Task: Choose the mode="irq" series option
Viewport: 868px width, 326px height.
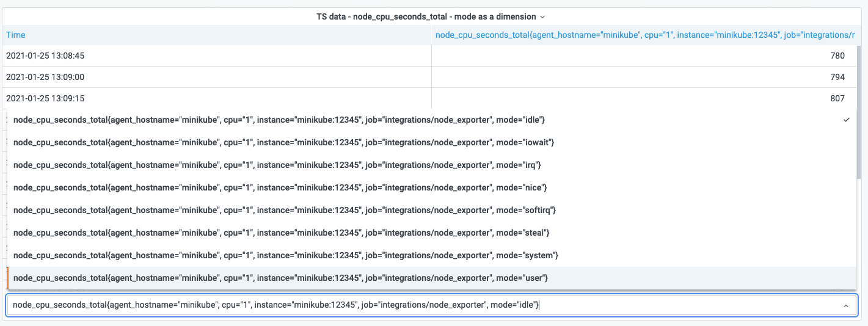Action: 277,165
